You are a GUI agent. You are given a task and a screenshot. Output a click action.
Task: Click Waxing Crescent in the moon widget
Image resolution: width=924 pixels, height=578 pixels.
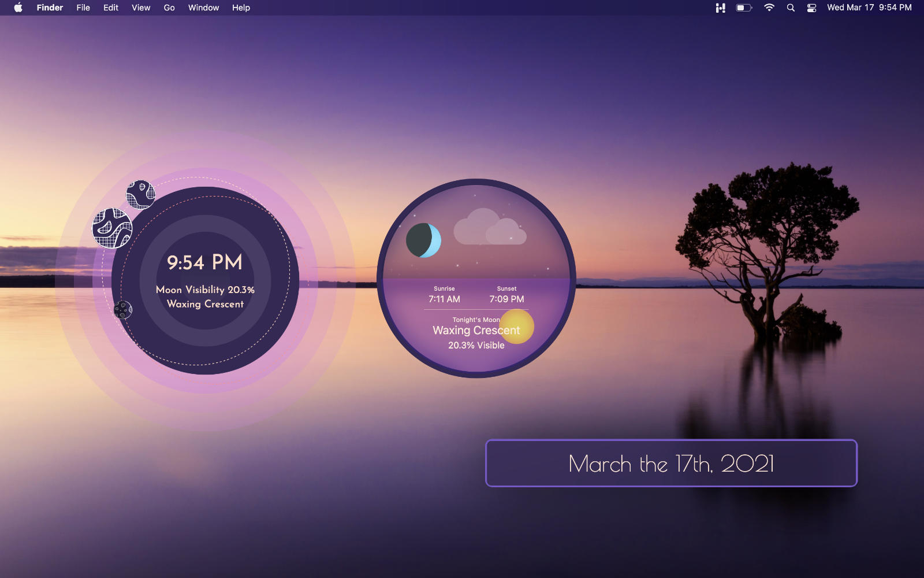point(476,331)
